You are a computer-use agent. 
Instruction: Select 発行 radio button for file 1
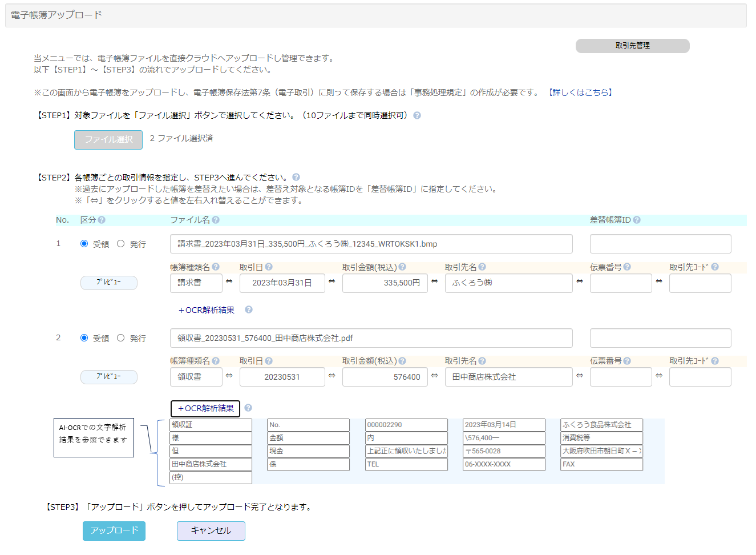tap(121, 244)
